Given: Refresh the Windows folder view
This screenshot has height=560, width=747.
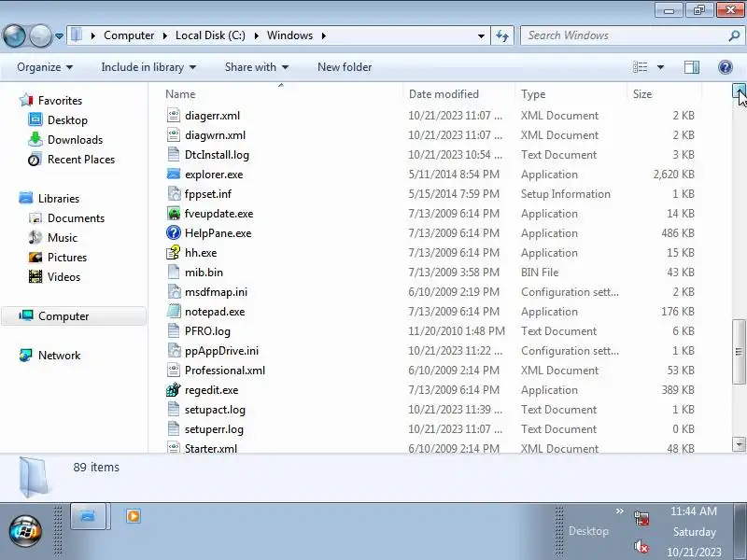Looking at the screenshot, I should [x=502, y=35].
